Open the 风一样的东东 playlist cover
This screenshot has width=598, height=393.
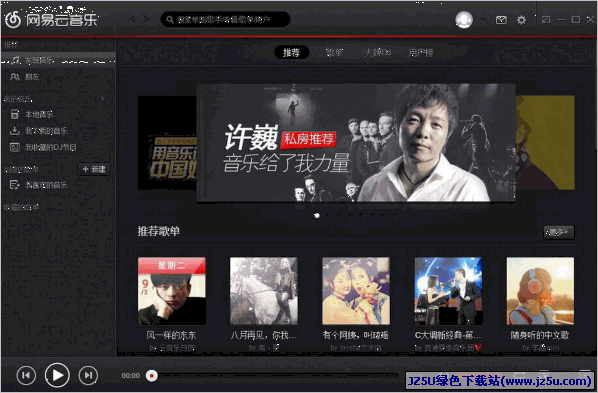pos(172,291)
